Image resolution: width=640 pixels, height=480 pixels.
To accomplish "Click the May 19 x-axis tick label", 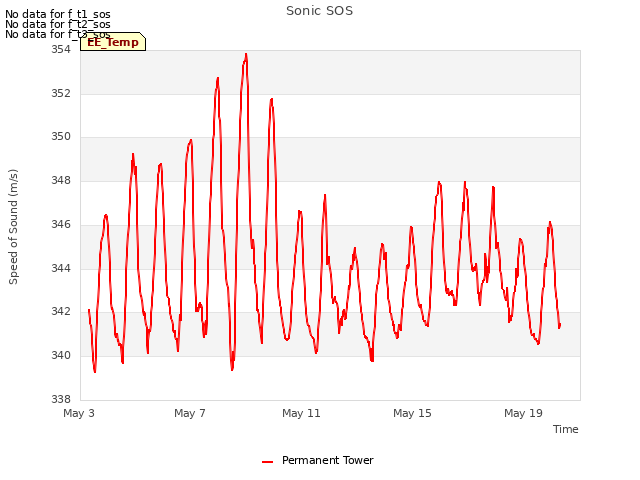I will (x=523, y=413).
